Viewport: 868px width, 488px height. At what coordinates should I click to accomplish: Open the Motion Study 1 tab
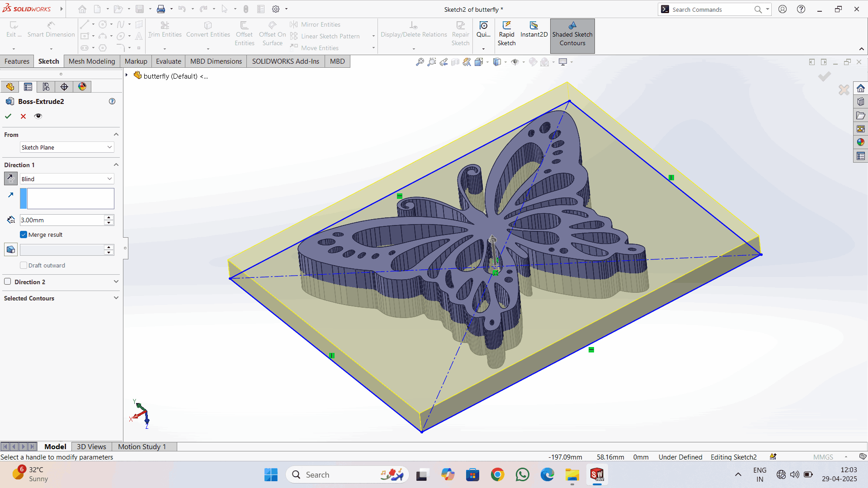pyautogui.click(x=142, y=446)
